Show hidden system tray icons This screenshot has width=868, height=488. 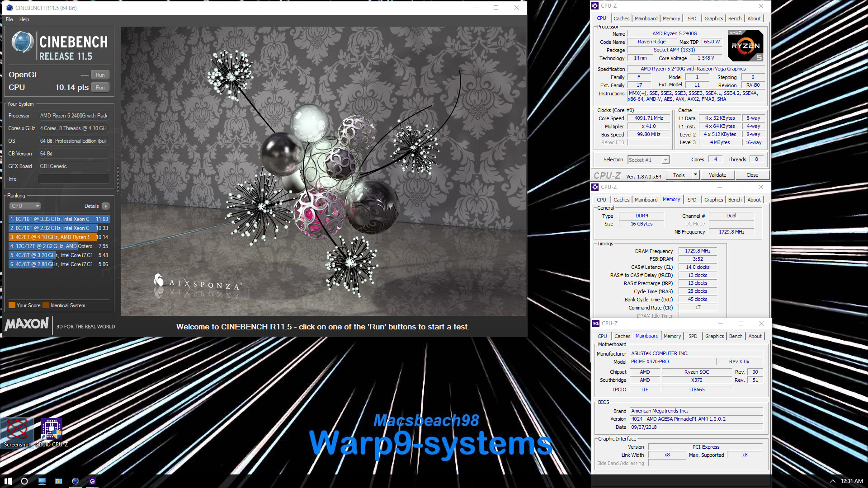(832, 481)
